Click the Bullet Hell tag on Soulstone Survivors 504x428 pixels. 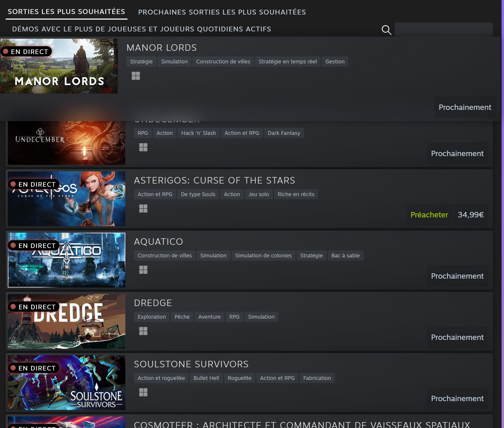point(206,378)
